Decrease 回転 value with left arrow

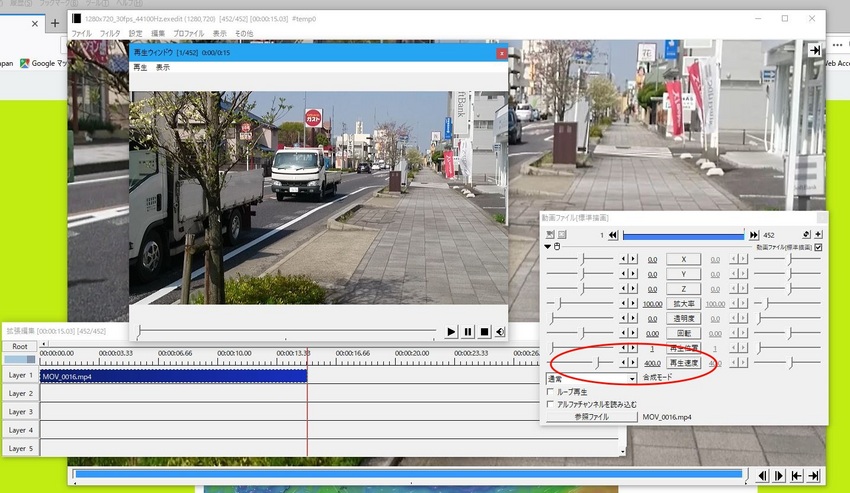[624, 332]
